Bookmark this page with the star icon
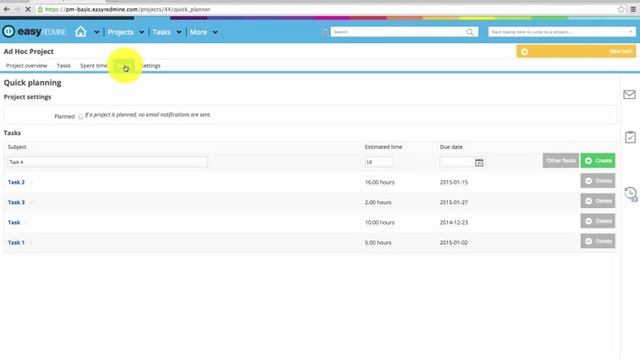Screen dimensions: 640x360 coord(621,9)
